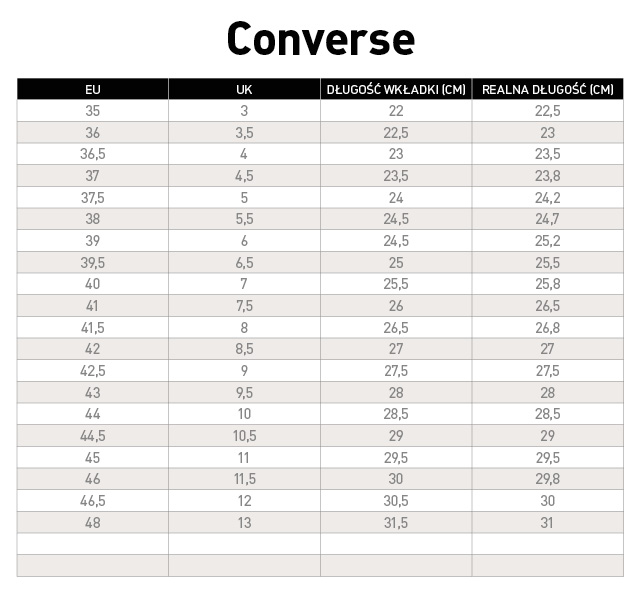Click the DŁUGOŚĆ WKŁADKI (CM) column header
Viewport: 641px width, 595px height.
click(396, 89)
